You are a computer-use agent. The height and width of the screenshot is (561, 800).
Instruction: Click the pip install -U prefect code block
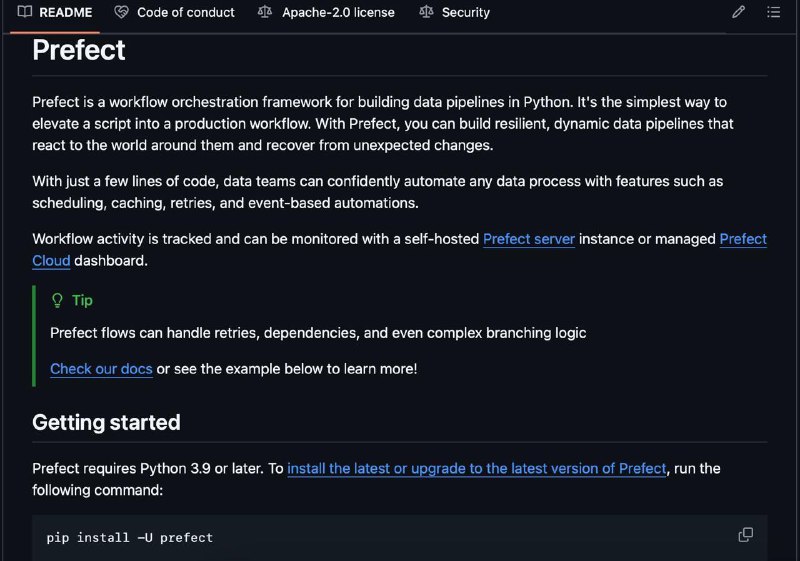click(399, 538)
